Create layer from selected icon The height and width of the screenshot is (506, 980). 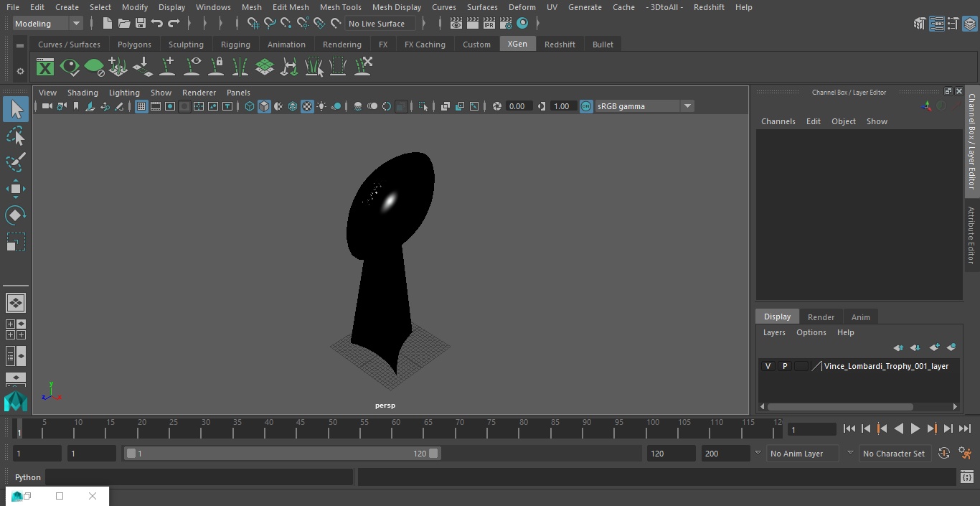click(x=951, y=347)
